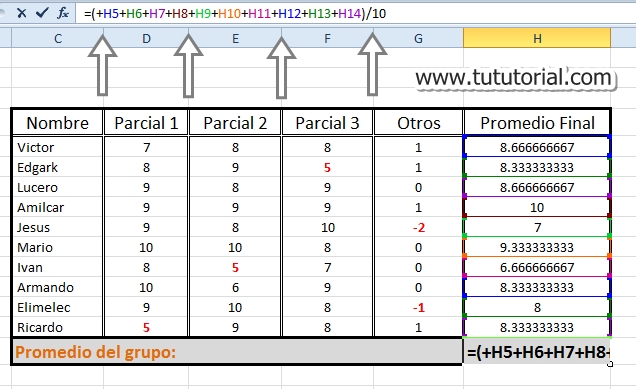Select Elimelec's Parcial 2 value 10
636x389 pixels.
coord(235,307)
